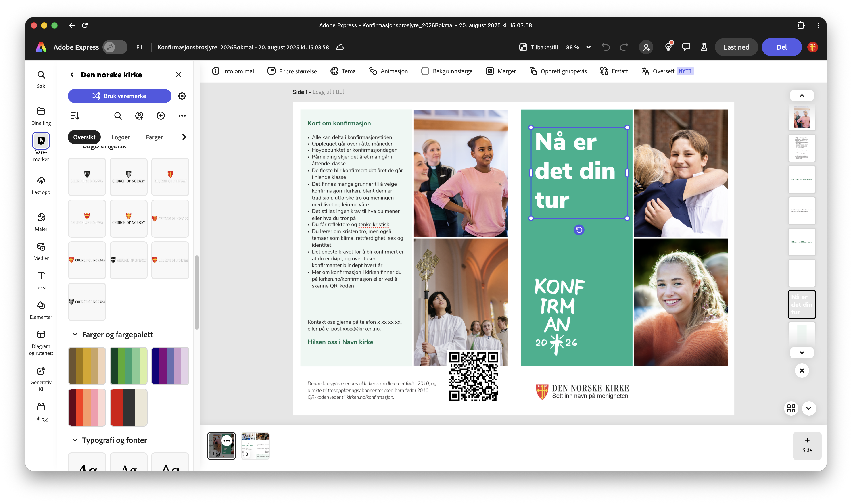Open the Elementer panel
852x504 pixels.
click(41, 309)
